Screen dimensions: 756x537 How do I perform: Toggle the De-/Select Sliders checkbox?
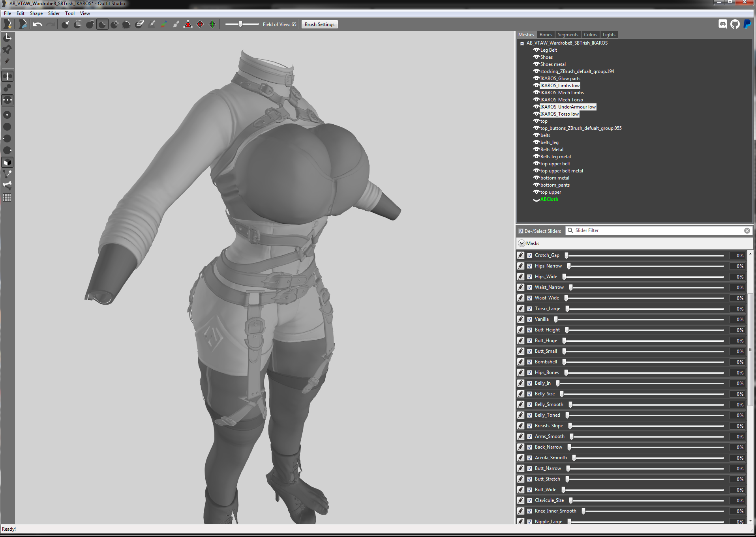pyautogui.click(x=521, y=231)
